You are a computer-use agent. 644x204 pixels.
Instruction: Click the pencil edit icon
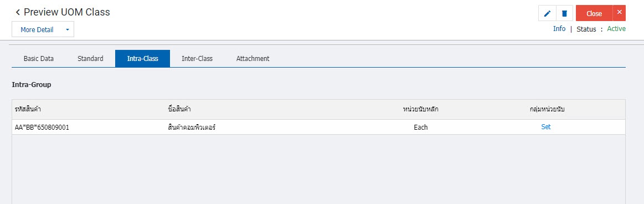[547, 13]
